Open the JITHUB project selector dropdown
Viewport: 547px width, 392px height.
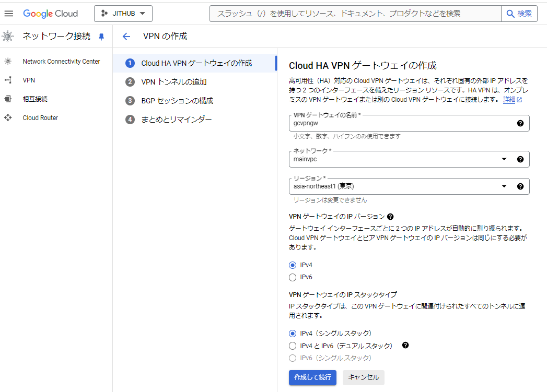(x=123, y=14)
